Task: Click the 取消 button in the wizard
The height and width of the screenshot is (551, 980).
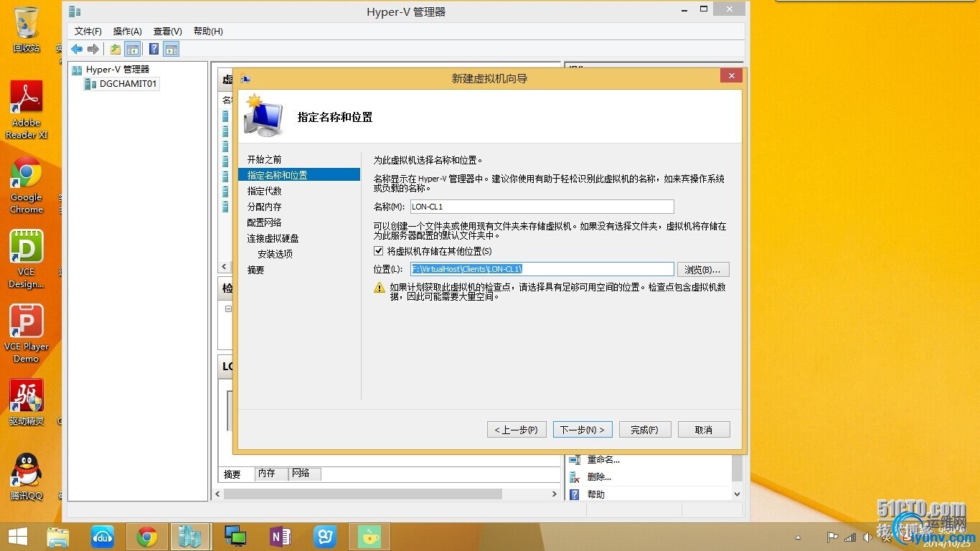Action: pos(704,430)
